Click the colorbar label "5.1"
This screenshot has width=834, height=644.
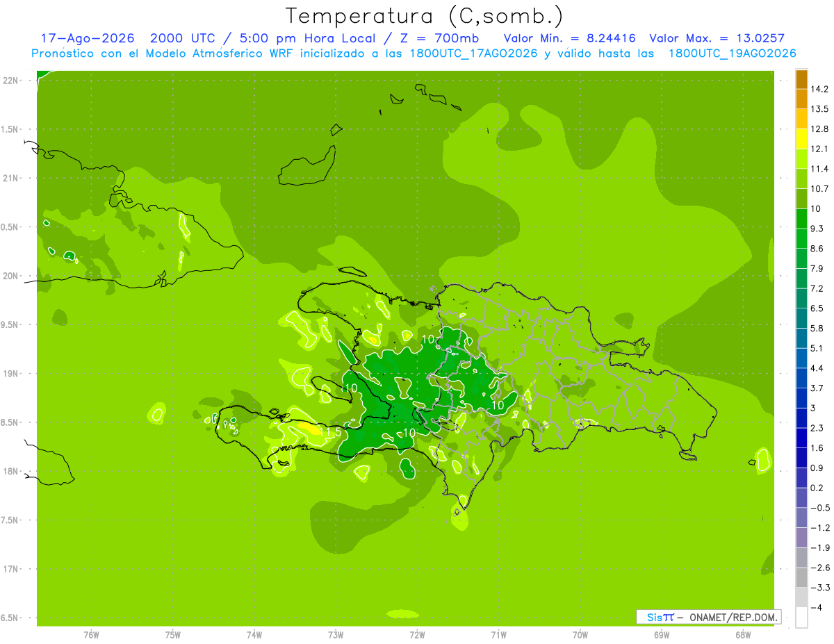tap(817, 348)
